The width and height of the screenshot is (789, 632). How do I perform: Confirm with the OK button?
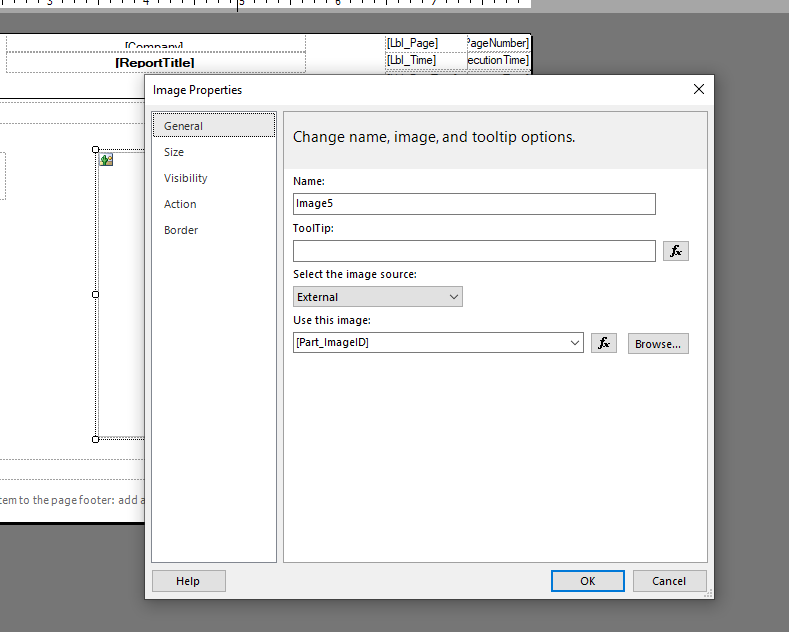587,581
